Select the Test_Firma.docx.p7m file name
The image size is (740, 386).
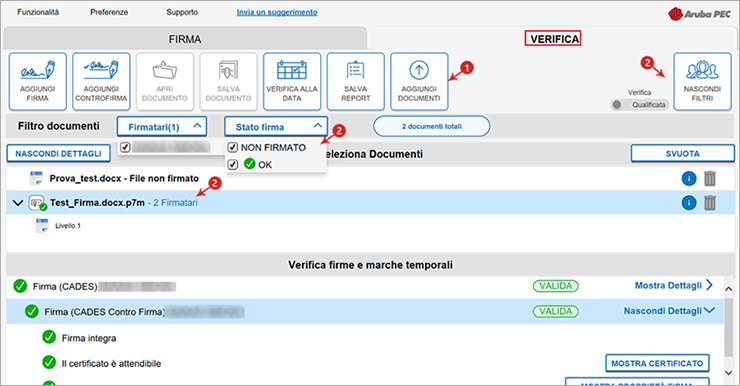pyautogui.click(x=97, y=203)
